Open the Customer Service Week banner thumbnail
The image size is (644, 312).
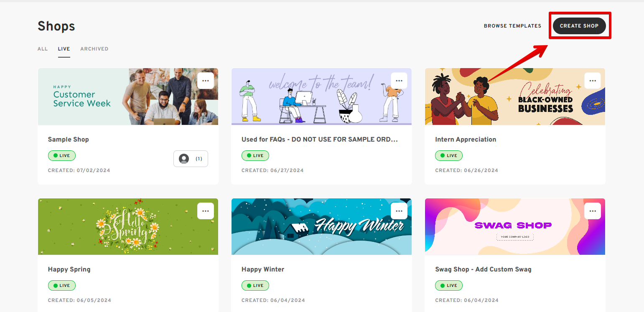128,96
